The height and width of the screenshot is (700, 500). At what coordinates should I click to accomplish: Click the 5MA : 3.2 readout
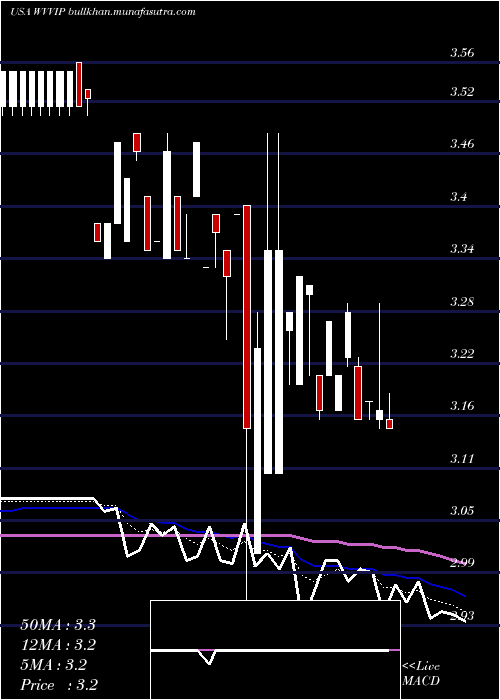(54, 665)
